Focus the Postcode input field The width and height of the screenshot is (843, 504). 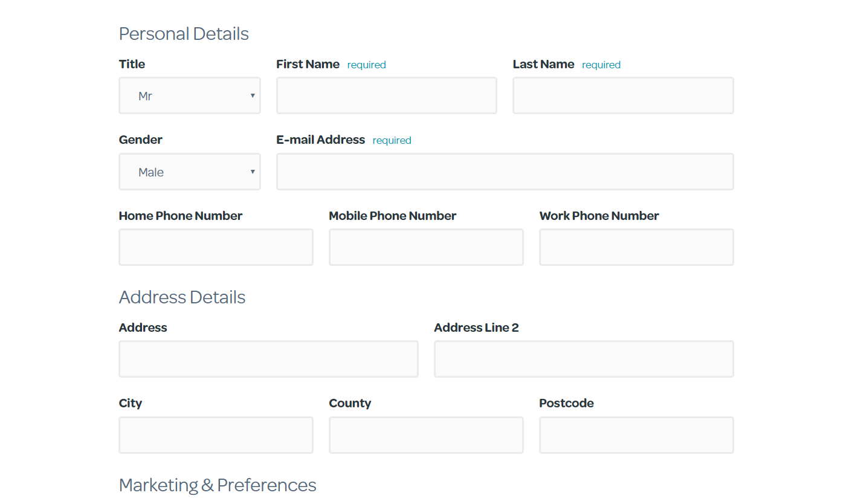[636, 435]
